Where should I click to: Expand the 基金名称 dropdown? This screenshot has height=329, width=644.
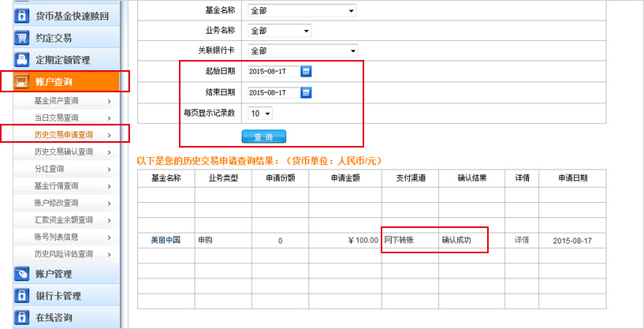pyautogui.click(x=302, y=11)
